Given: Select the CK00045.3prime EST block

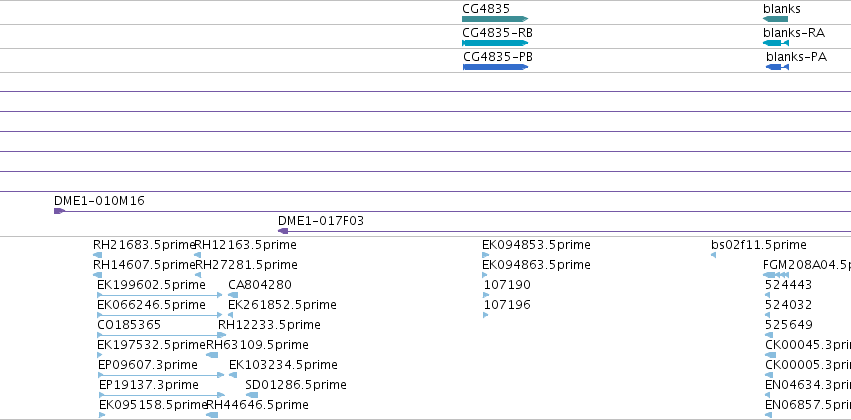Looking at the screenshot, I should coord(770,355).
